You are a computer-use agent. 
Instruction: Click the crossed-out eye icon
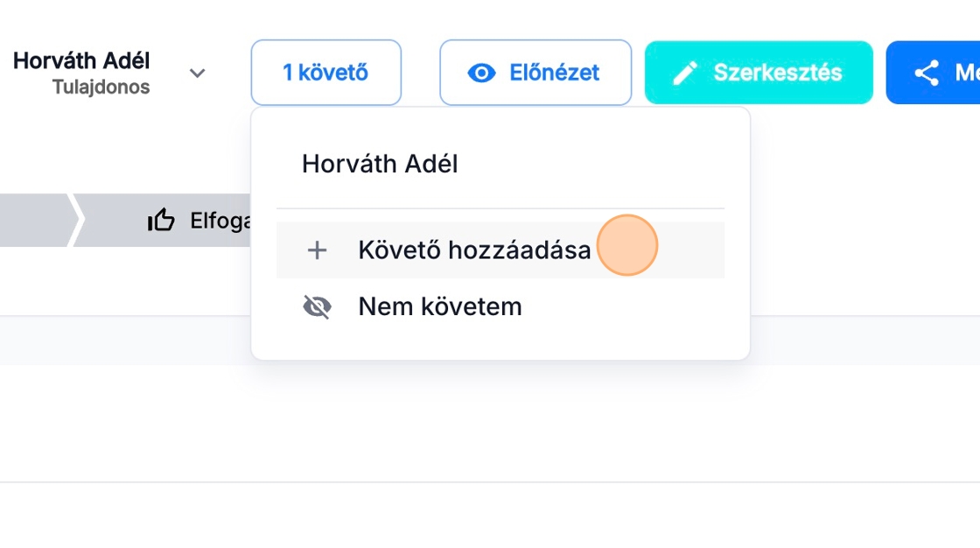tap(317, 307)
